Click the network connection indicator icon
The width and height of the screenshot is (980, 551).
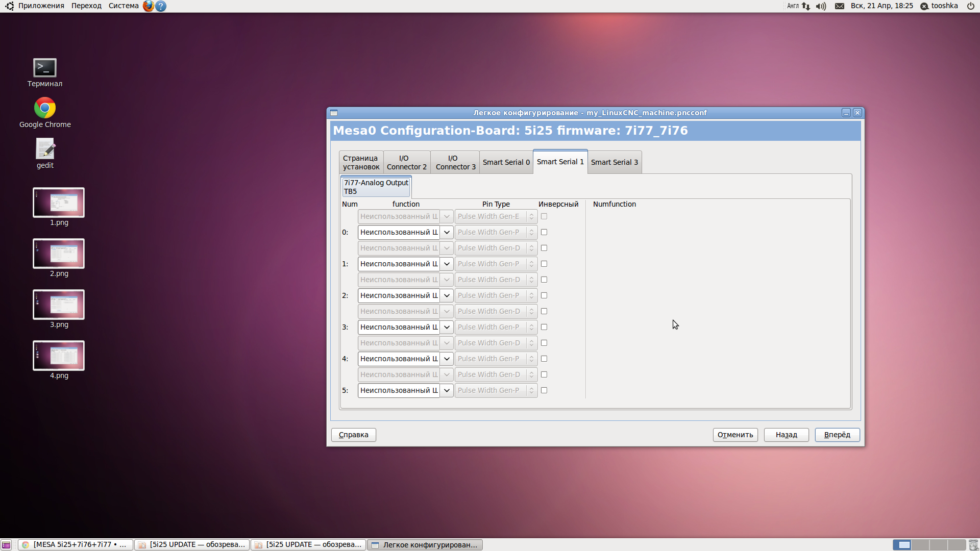806,6
